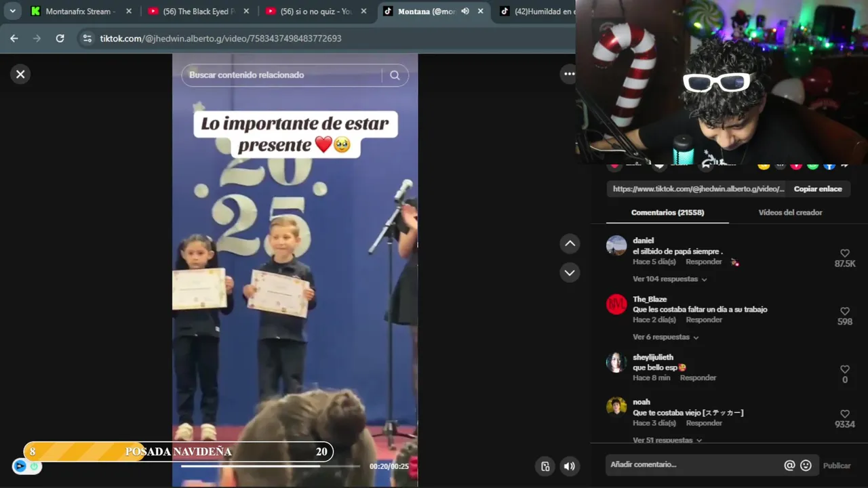The height and width of the screenshot is (488, 868).
Task: Open The_Blaze's red profile avatar
Action: 616,304
